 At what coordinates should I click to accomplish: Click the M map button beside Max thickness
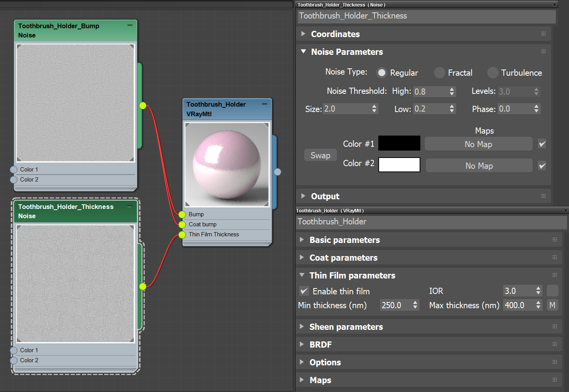tap(552, 305)
